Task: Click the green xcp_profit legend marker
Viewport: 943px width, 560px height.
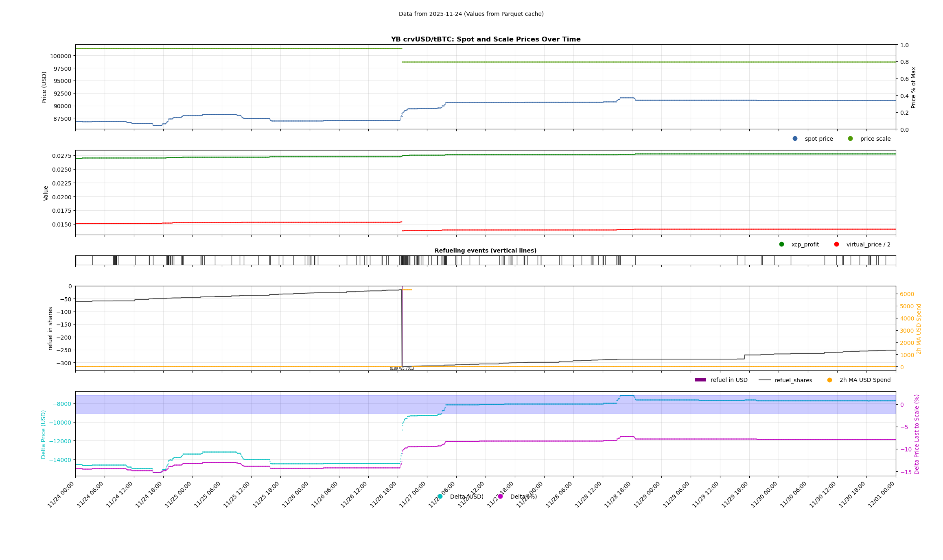Action: point(781,244)
